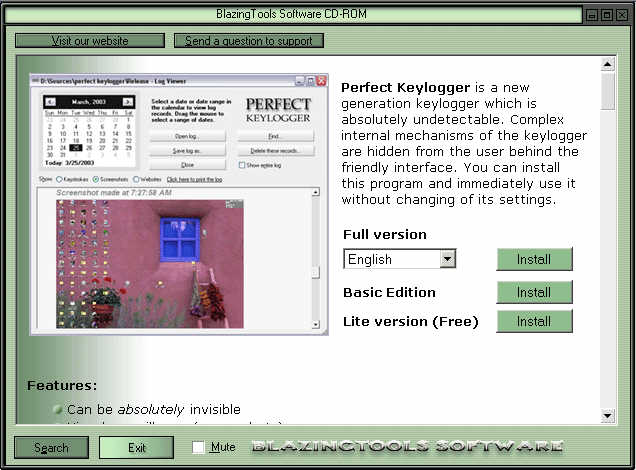The height and width of the screenshot is (470, 636).
Task: Open Send a question to support
Action: click(249, 41)
